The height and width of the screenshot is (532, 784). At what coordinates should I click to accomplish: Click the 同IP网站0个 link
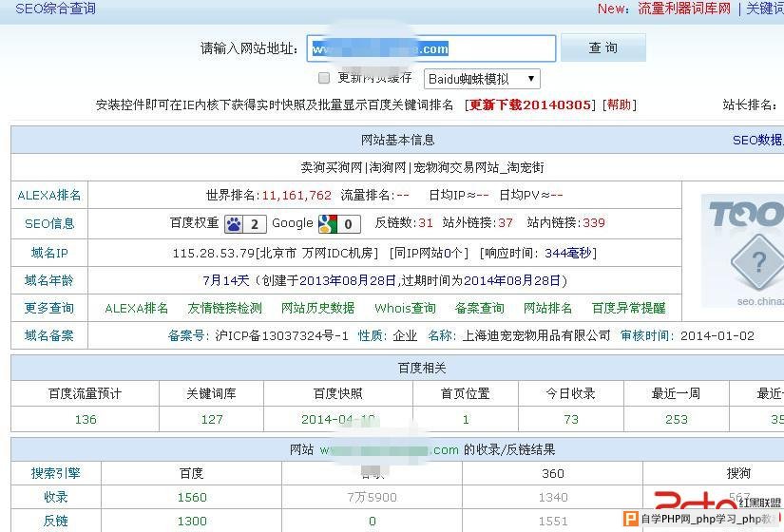click(x=429, y=253)
